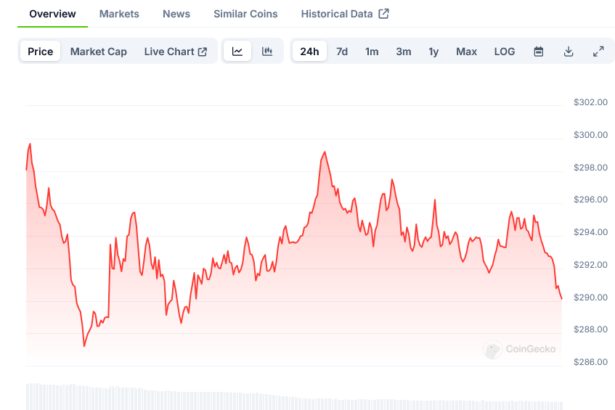The width and height of the screenshot is (615, 410).
Task: Open the News tab
Action: click(x=176, y=14)
